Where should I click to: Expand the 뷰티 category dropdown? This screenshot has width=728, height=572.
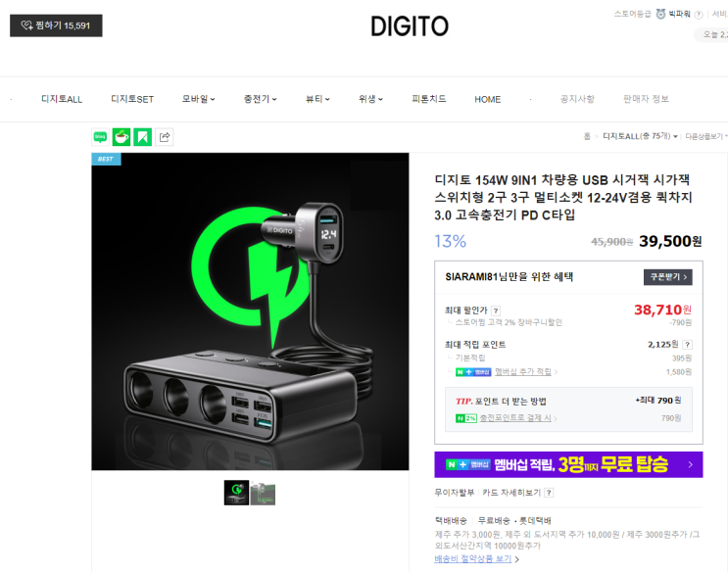(x=317, y=99)
